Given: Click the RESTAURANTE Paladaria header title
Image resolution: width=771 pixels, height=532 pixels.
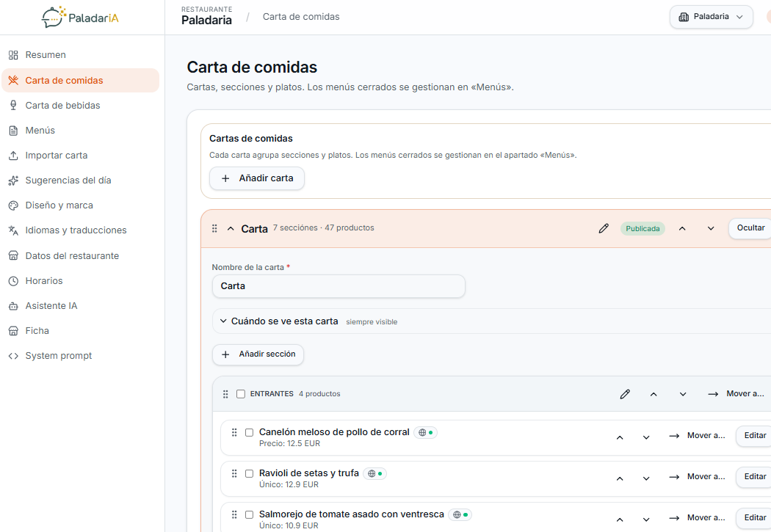Looking at the screenshot, I should click(206, 16).
